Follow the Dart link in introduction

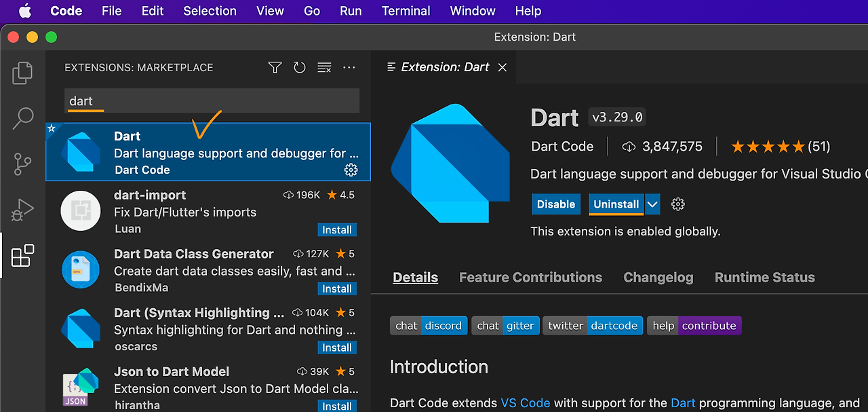tap(683, 402)
